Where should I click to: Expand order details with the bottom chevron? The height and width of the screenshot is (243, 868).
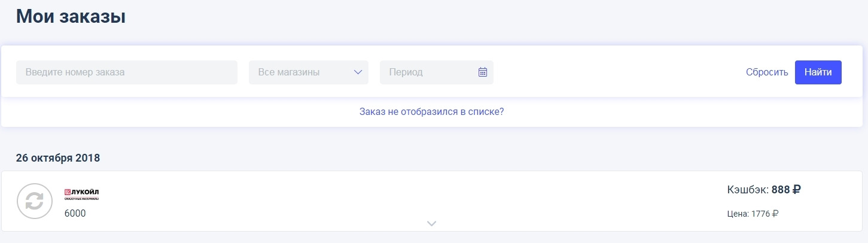click(432, 223)
